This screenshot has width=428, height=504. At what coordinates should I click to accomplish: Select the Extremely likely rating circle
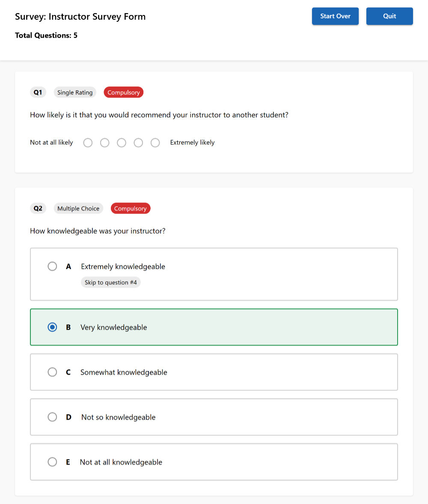click(155, 143)
